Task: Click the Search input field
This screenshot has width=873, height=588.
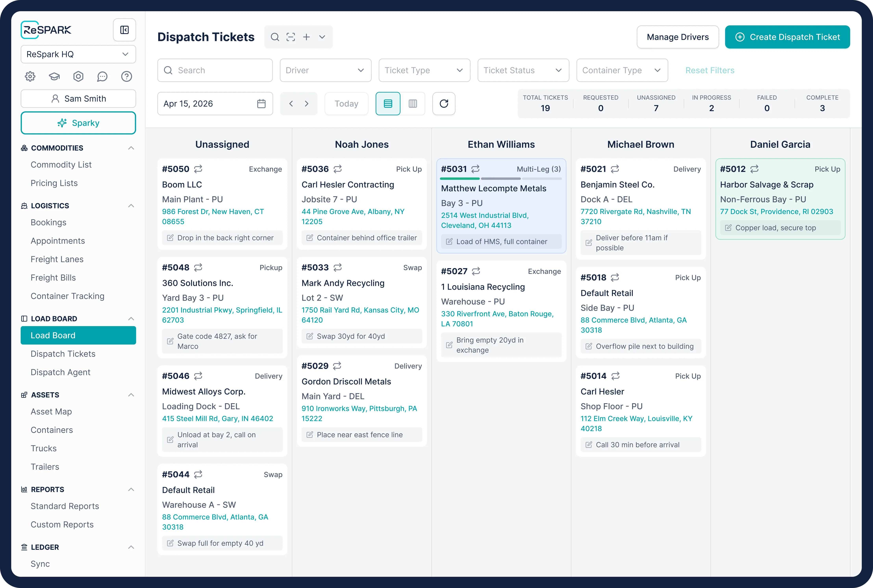Action: tap(215, 70)
